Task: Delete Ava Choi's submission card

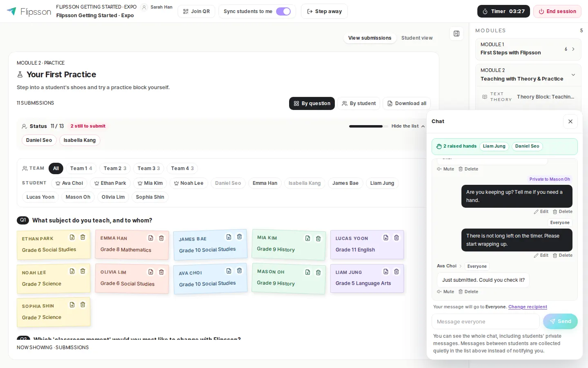Action: point(240,271)
